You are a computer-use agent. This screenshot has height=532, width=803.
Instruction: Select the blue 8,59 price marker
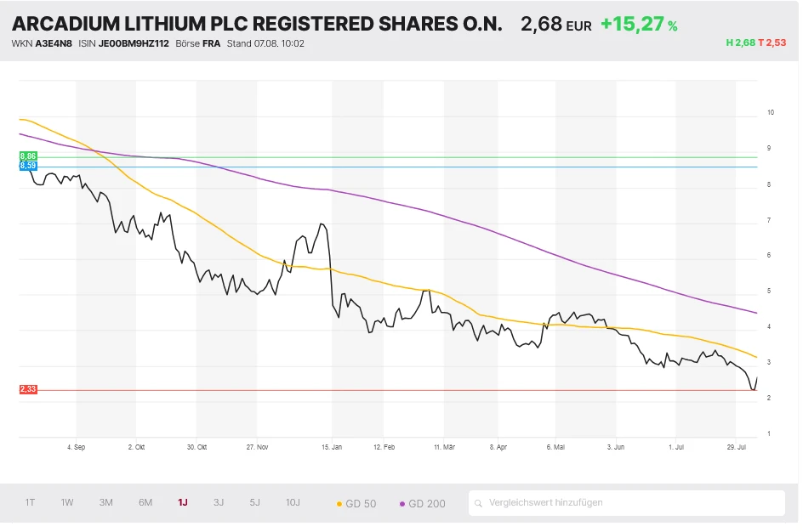point(28,165)
